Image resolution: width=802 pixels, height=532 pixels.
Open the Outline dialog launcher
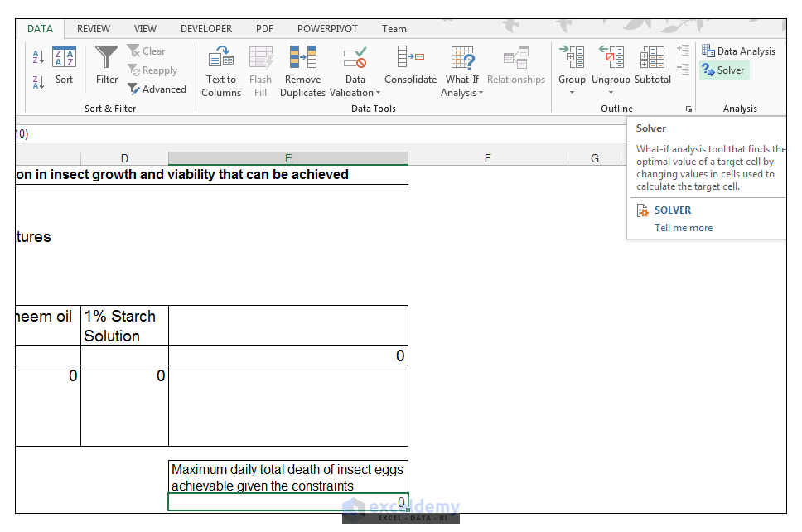click(x=688, y=108)
